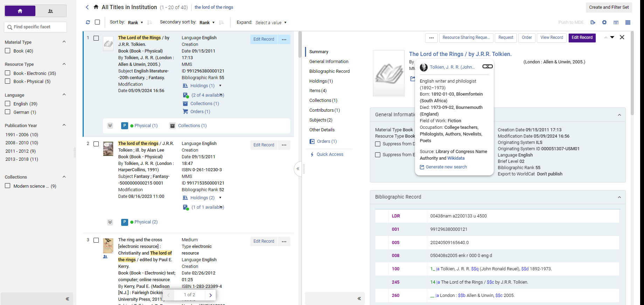
Task: Open more actions menu for record 3
Action: click(284, 241)
